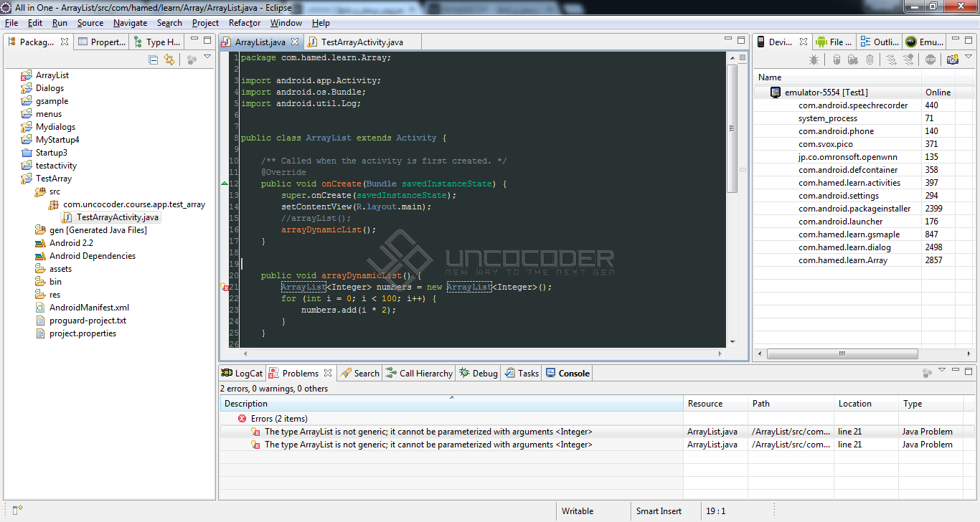Switch to the Type Hierarchy tab
The height and width of the screenshot is (522, 980).
point(157,42)
